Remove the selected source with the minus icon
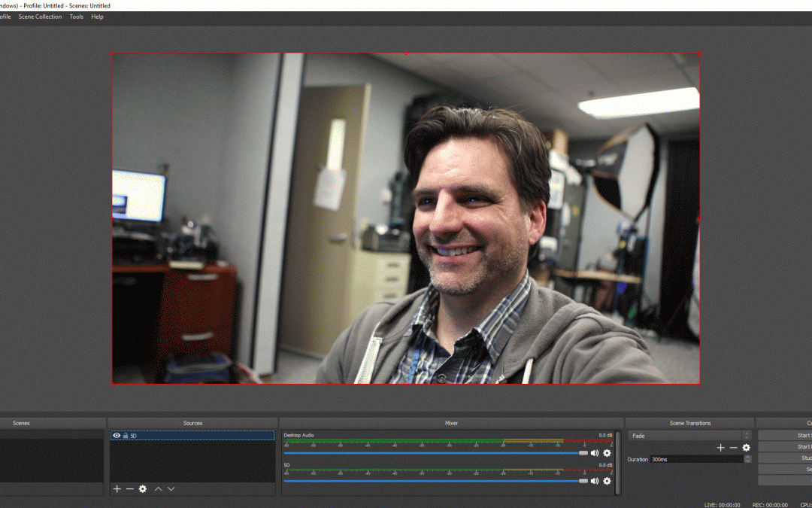 [129, 489]
